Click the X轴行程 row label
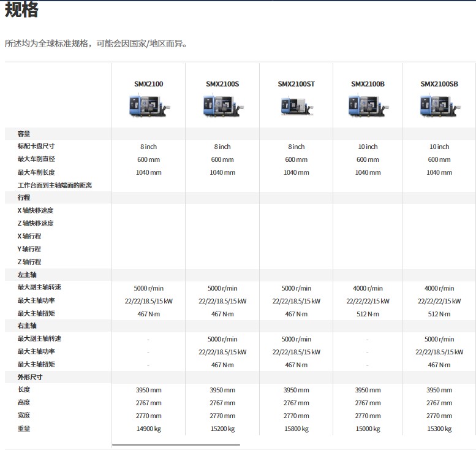Image resolution: width=476 pixels, height=450 pixels. click(x=29, y=236)
